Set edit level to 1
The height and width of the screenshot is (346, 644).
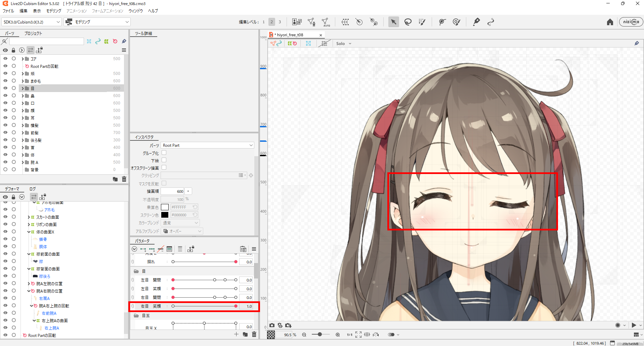(264, 22)
